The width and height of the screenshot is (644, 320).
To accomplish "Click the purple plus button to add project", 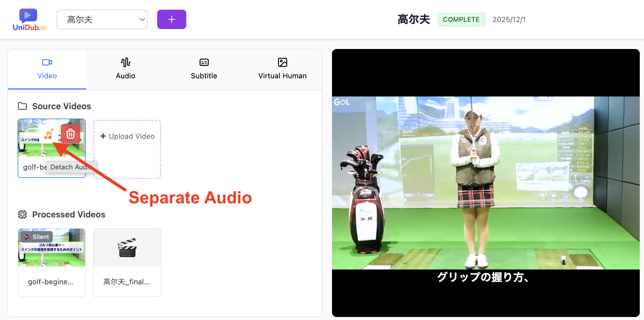I will tap(171, 19).
